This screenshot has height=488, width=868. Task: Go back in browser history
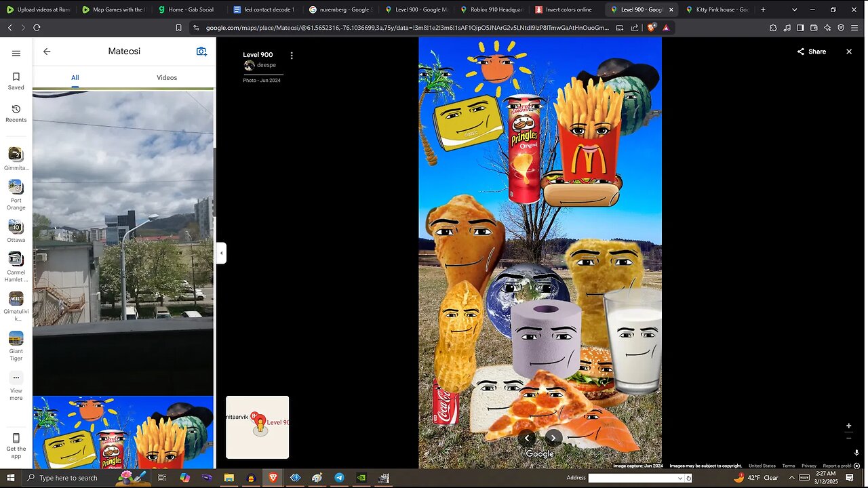coord(9,28)
